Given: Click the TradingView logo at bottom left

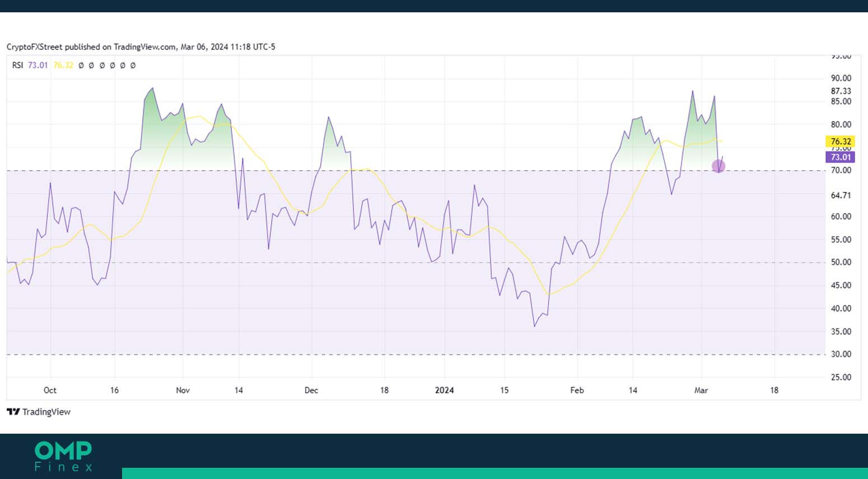Looking at the screenshot, I should [x=39, y=412].
